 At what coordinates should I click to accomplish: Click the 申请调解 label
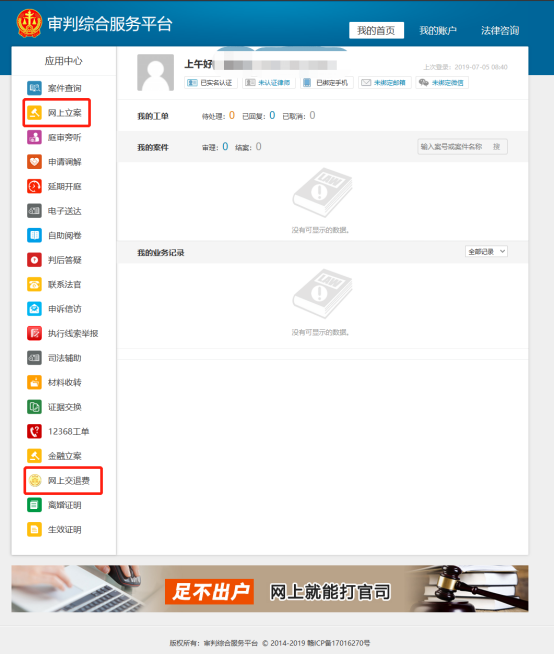point(65,162)
